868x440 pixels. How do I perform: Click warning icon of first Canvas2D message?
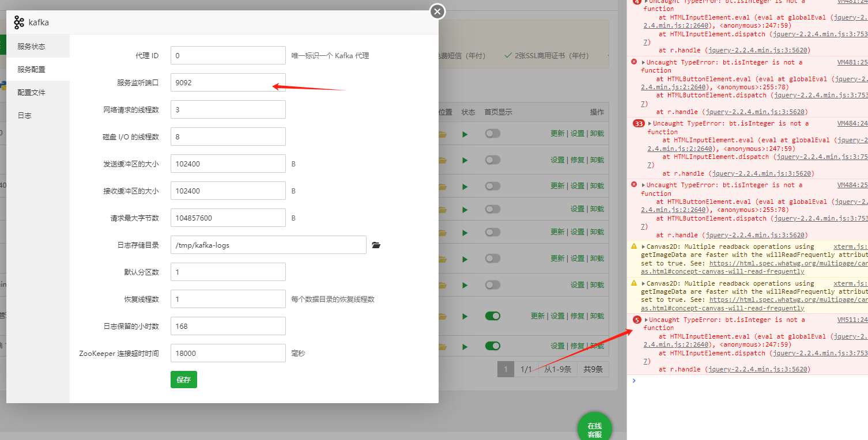[x=634, y=246]
